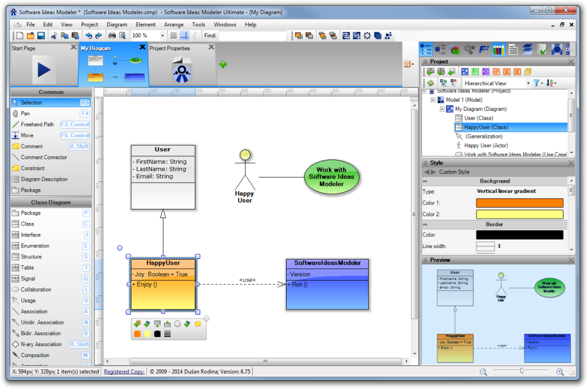Select Happy User (Actor) in project tree

point(486,146)
